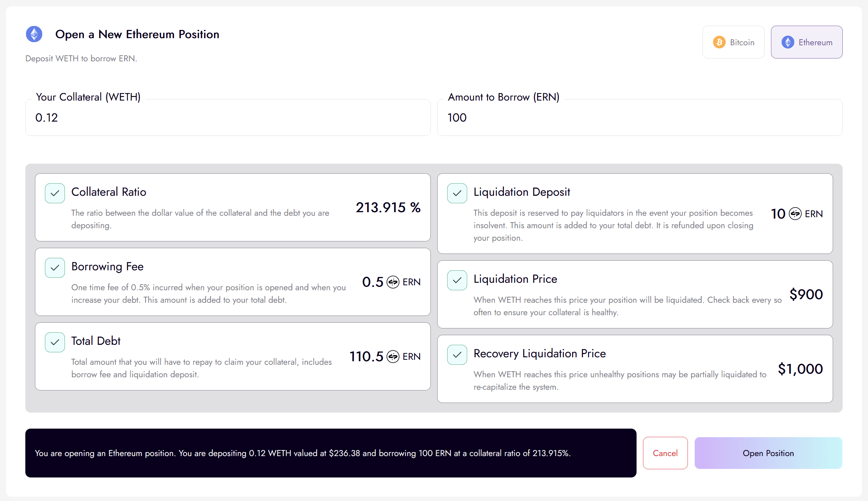
Task: Click the 110.5 ERN total debt value
Action: 385,357
